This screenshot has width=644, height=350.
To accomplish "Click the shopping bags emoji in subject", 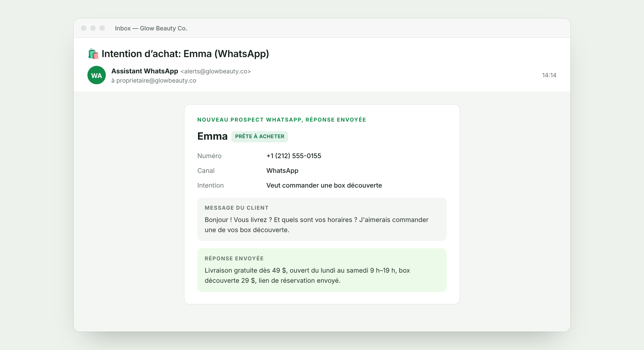I will [x=93, y=54].
